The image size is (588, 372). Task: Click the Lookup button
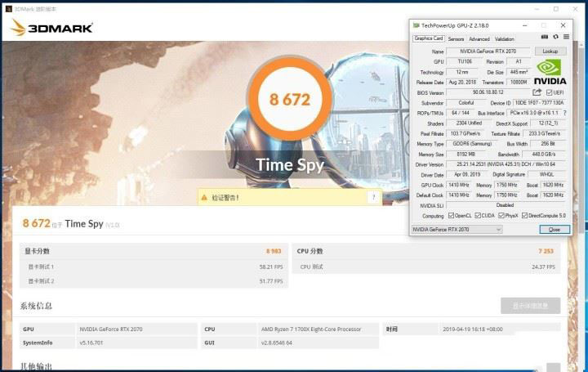pos(550,51)
